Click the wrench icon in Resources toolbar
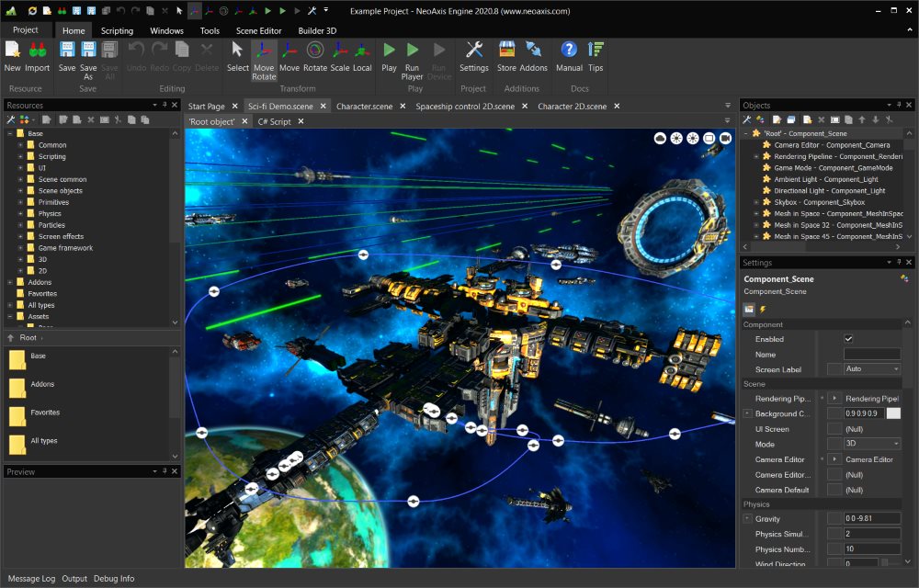This screenshot has width=919, height=588. [x=10, y=120]
